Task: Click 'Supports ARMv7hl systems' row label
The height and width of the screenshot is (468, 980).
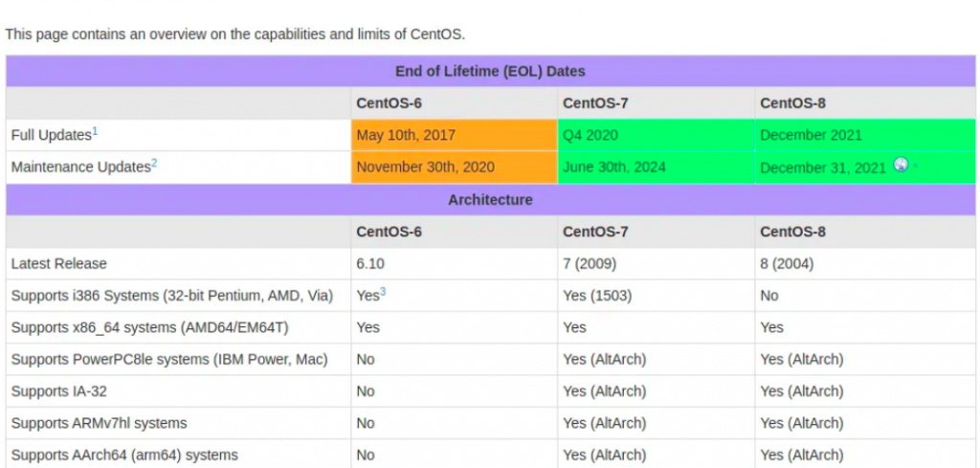Action: (x=99, y=424)
